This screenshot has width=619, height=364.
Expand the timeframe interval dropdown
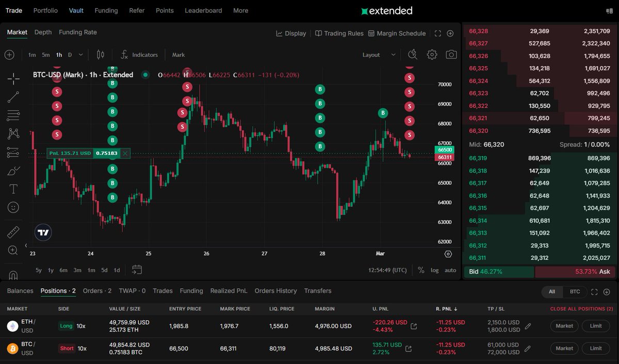81,55
